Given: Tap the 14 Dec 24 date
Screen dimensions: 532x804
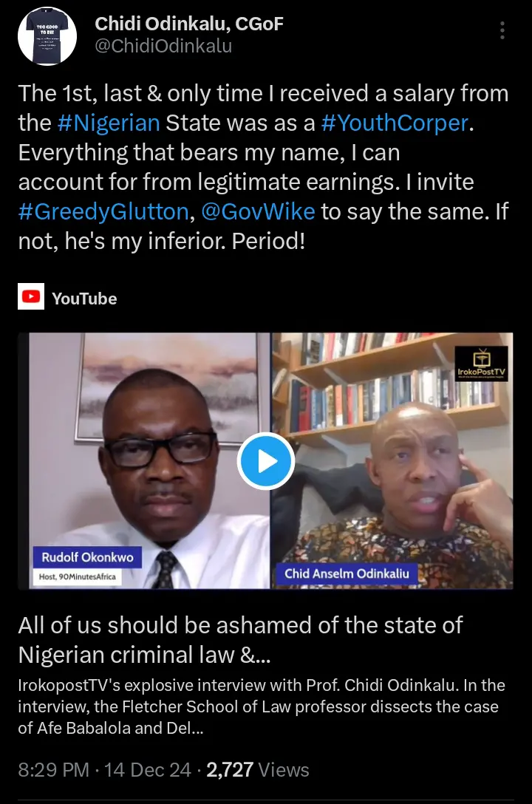Looking at the screenshot, I should pos(148,770).
